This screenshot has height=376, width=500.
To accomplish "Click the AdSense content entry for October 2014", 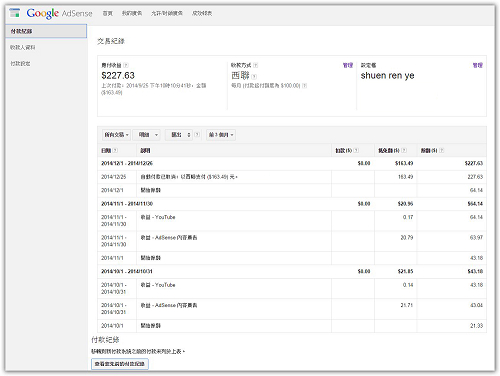I will pyautogui.click(x=169, y=305).
